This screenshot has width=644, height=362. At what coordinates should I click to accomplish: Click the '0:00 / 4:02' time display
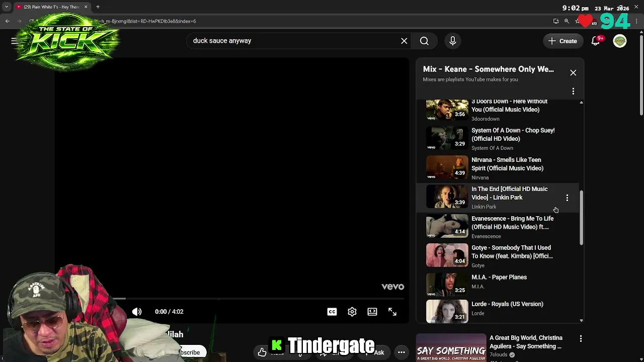(x=169, y=312)
